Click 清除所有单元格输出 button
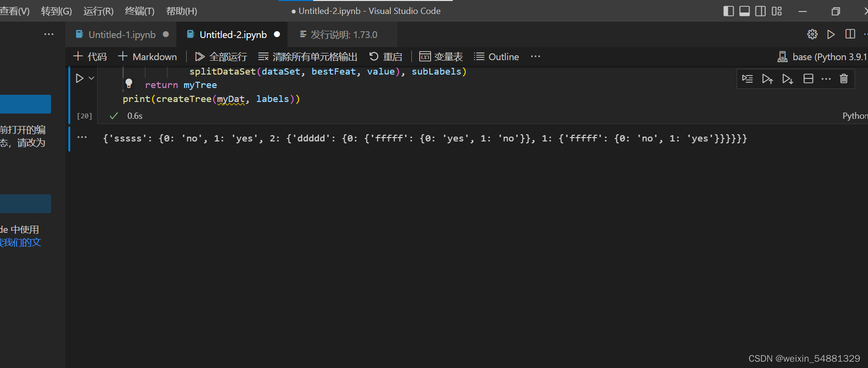Screen dimensions: 868x368 [308, 57]
